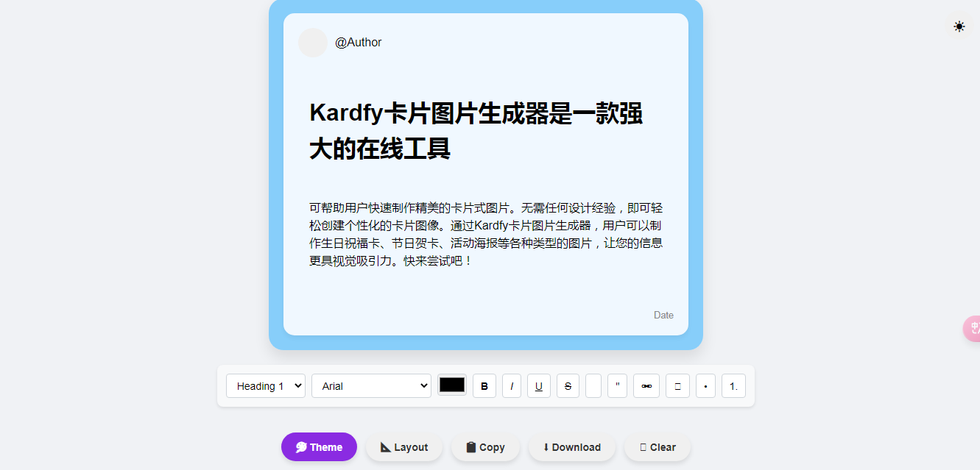Insert a hyperlink using the chain icon
Image resolution: width=980 pixels, height=470 pixels.
pos(646,385)
